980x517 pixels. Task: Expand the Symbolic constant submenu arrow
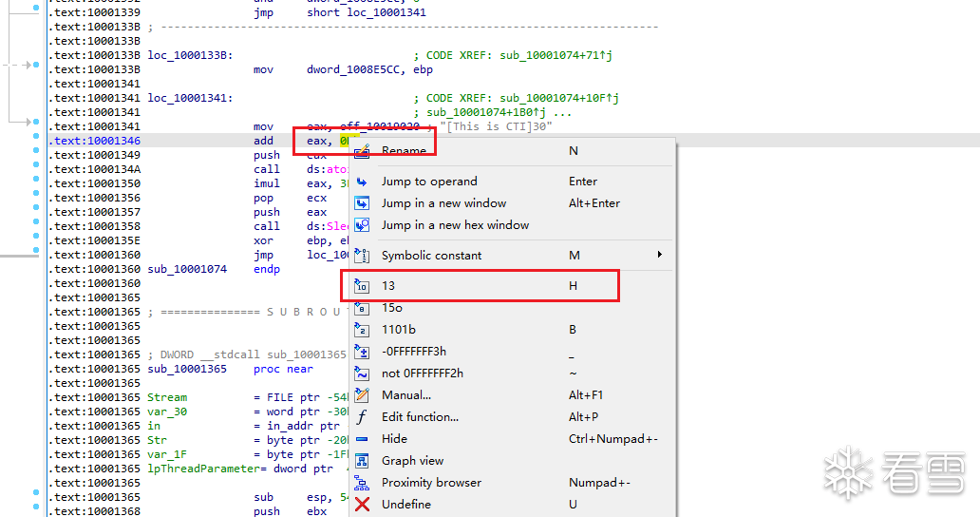tap(660, 255)
